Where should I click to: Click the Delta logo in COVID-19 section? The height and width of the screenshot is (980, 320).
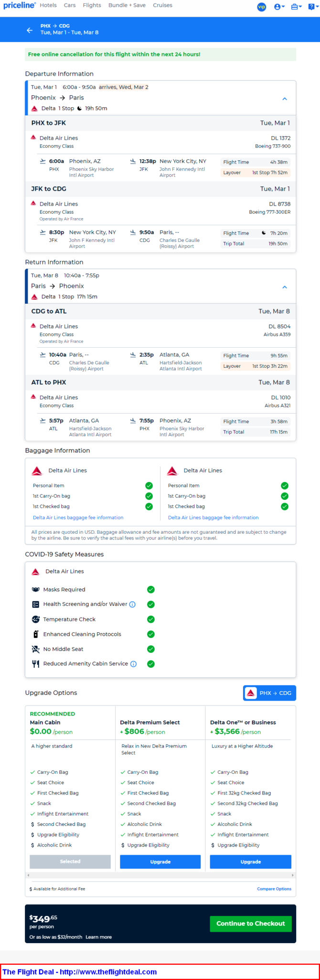[35, 572]
